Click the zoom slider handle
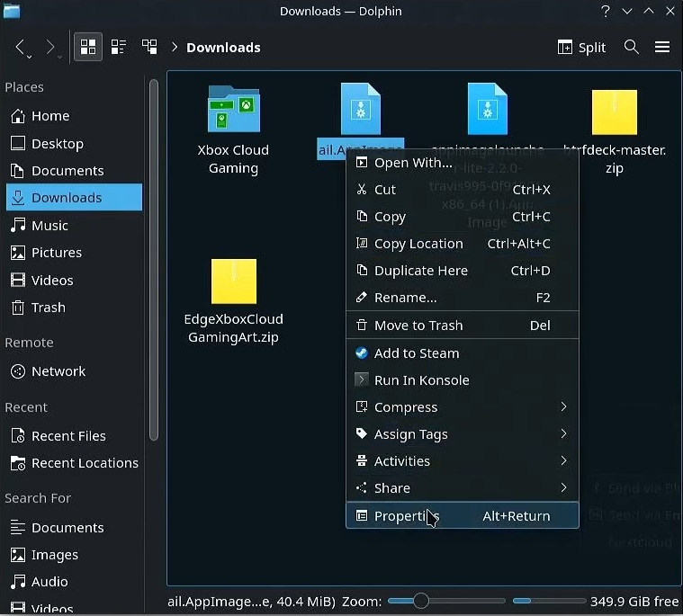683x616 pixels. [421, 601]
